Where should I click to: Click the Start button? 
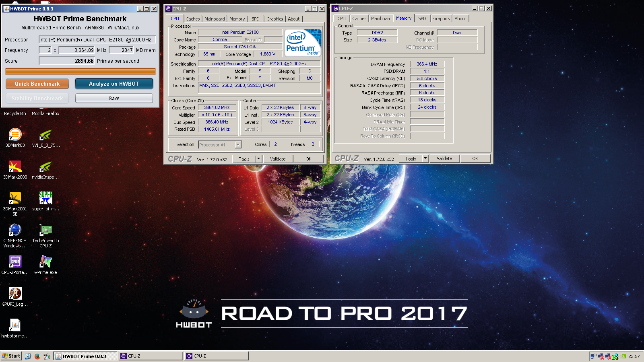11,356
